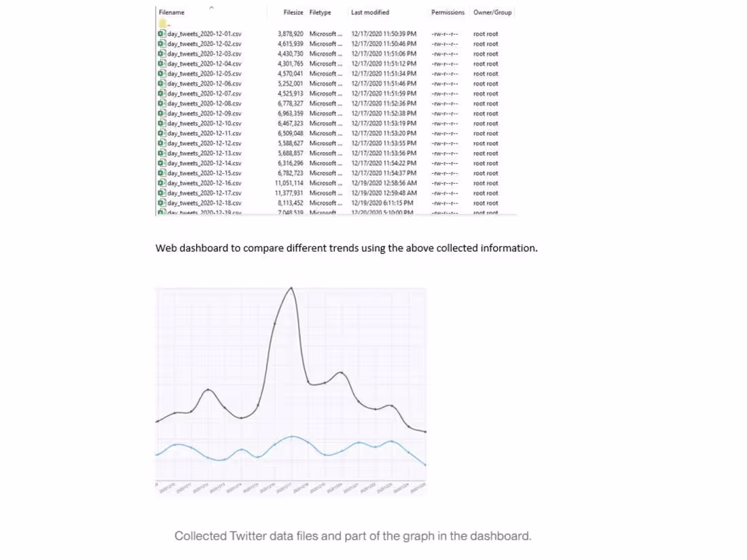Select the day_tweets_2020-12-16.csv file row

tap(204, 183)
